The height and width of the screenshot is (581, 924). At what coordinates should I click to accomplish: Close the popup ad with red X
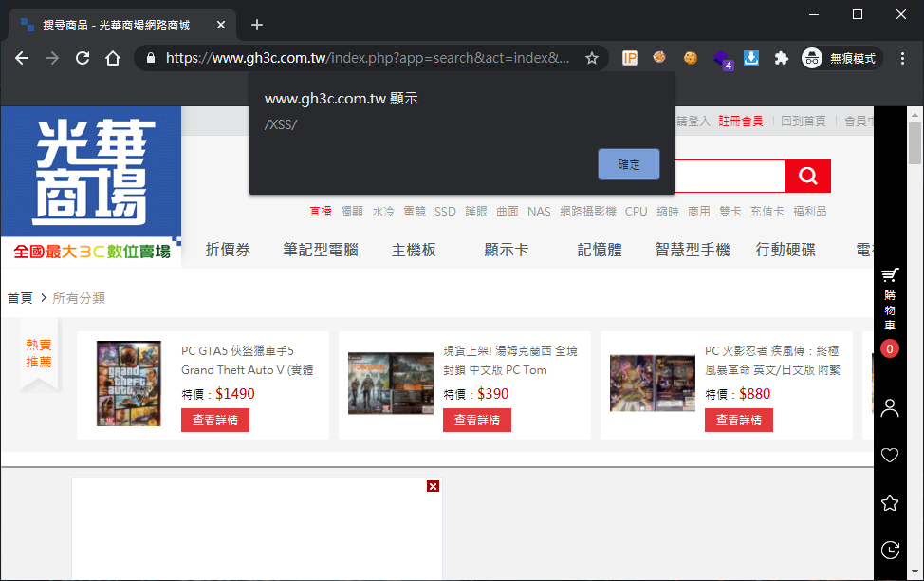[434, 486]
